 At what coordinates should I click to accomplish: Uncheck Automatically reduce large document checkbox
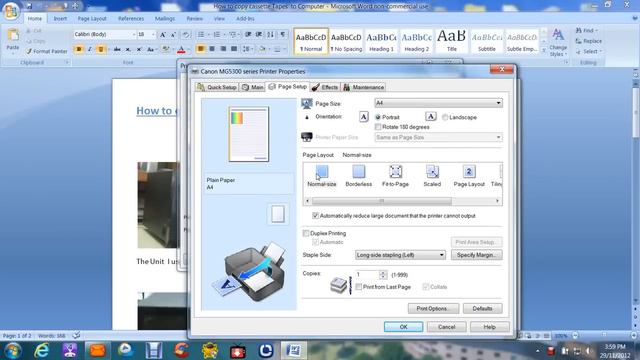point(315,216)
